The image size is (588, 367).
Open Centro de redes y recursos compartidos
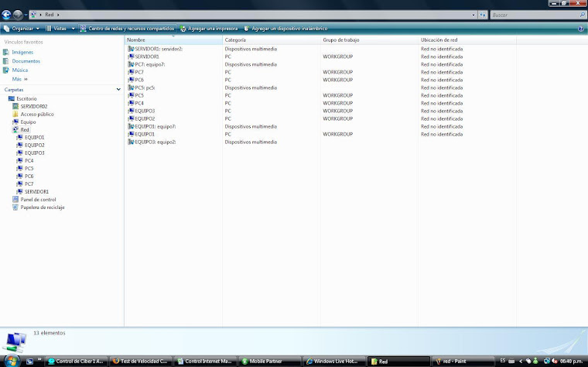tap(127, 29)
